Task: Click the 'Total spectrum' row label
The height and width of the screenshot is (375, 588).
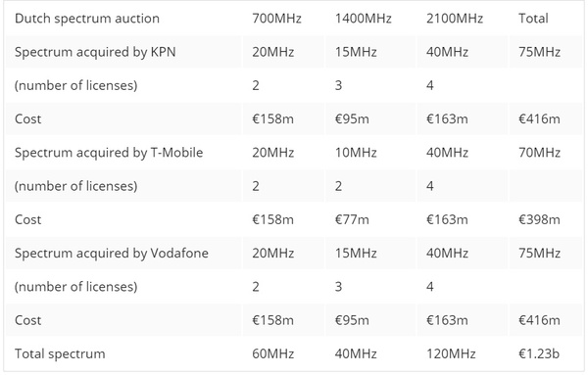Action: click(x=60, y=354)
